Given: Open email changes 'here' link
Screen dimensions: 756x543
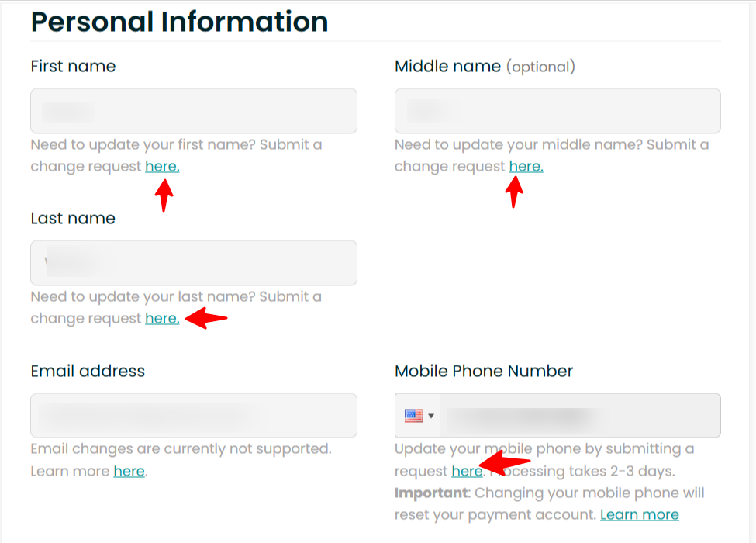Looking at the screenshot, I should (129, 471).
